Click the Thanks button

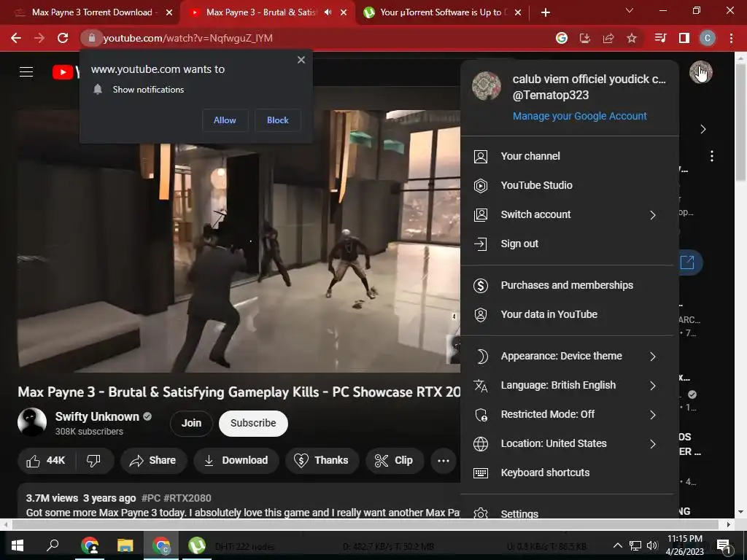pyautogui.click(x=322, y=461)
